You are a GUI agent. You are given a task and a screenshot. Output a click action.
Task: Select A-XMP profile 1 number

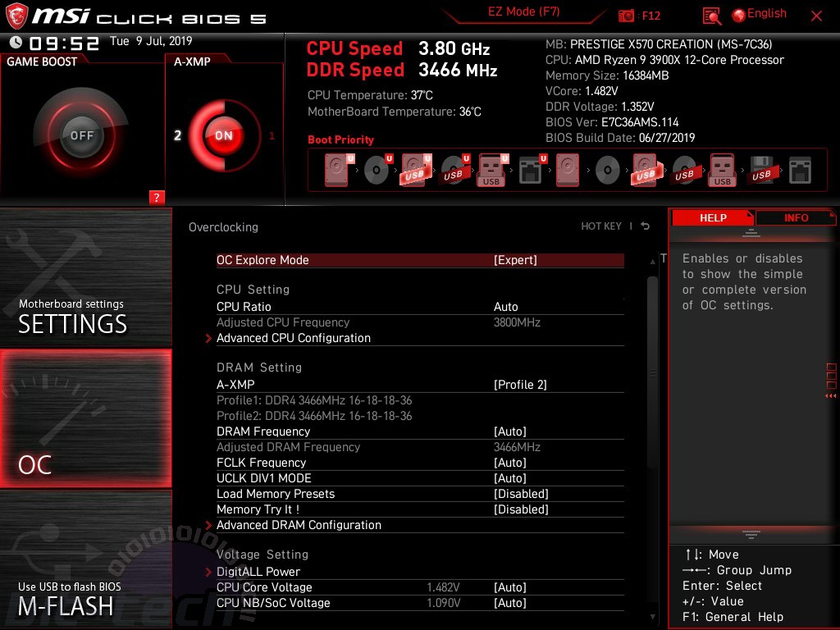point(272,136)
